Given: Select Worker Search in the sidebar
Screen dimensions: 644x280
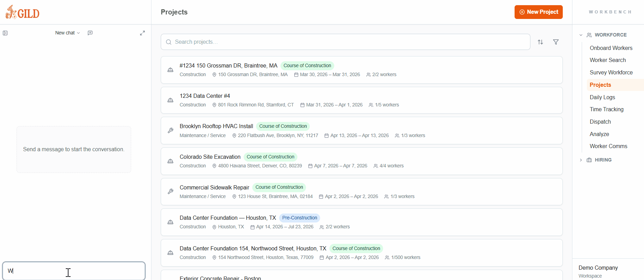Looking at the screenshot, I should click(x=608, y=60).
